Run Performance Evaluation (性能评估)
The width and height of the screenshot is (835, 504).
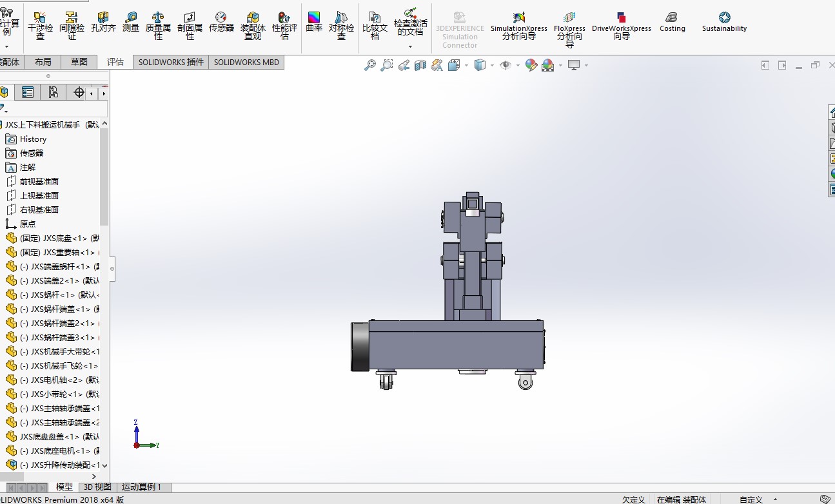click(284, 26)
